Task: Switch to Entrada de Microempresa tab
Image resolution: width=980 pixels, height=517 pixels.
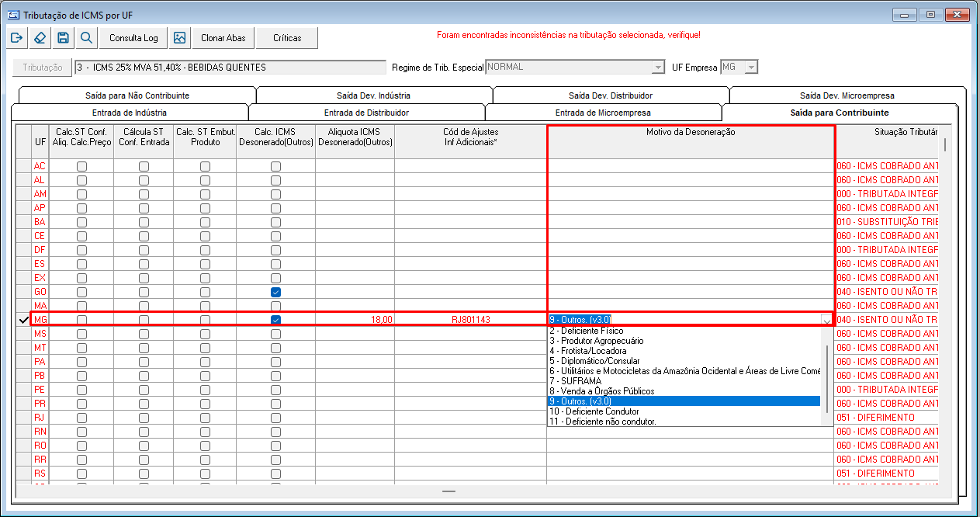Action: pyautogui.click(x=603, y=113)
